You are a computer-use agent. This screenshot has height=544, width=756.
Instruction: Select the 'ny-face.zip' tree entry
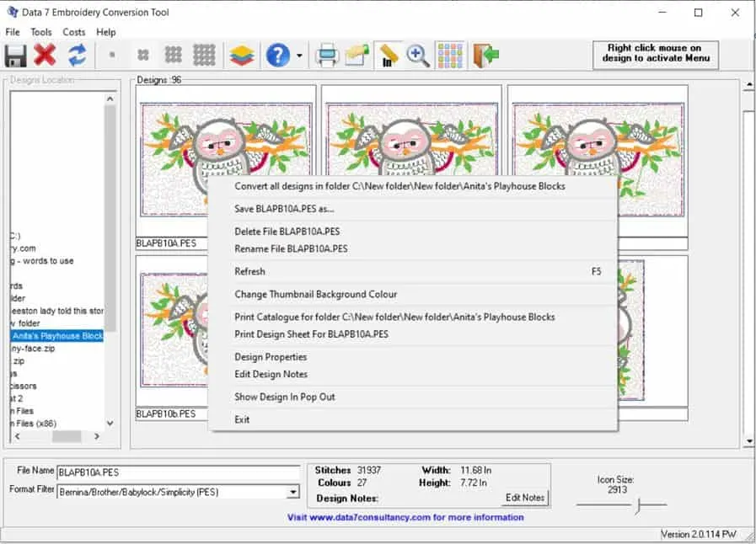pos(33,349)
